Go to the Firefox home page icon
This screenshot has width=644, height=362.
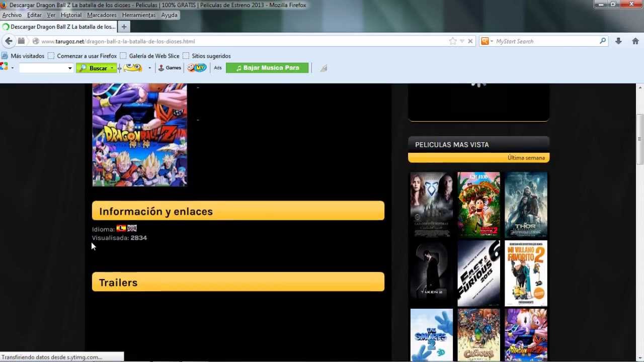point(635,41)
